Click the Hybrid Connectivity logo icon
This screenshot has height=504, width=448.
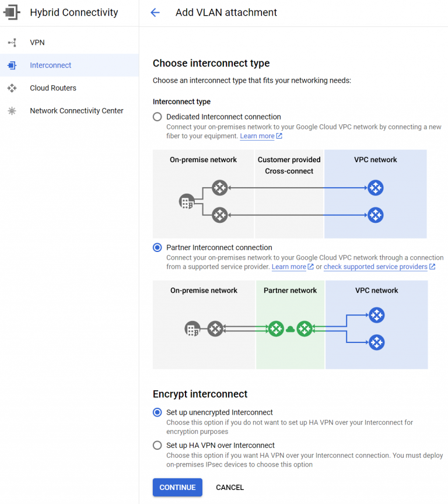click(x=12, y=12)
